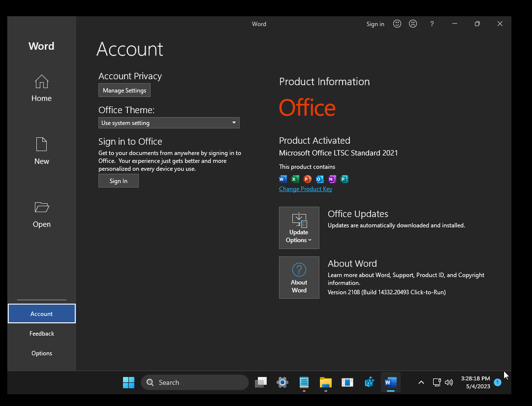Click the PowerPoint icon under product contains
Viewport: 532px width, 406px height.
[x=308, y=179]
